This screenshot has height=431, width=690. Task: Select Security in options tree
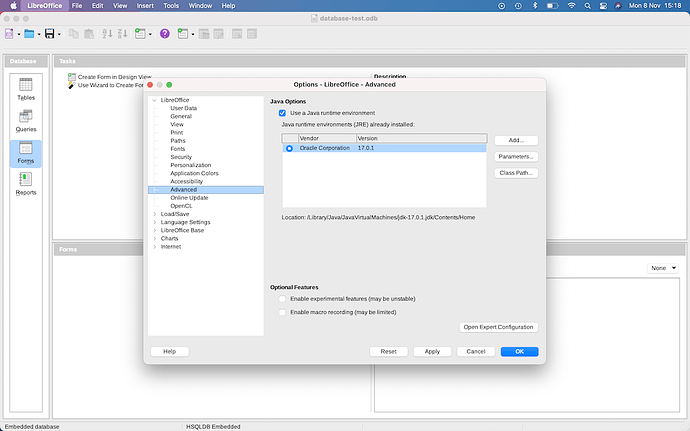[181, 157]
